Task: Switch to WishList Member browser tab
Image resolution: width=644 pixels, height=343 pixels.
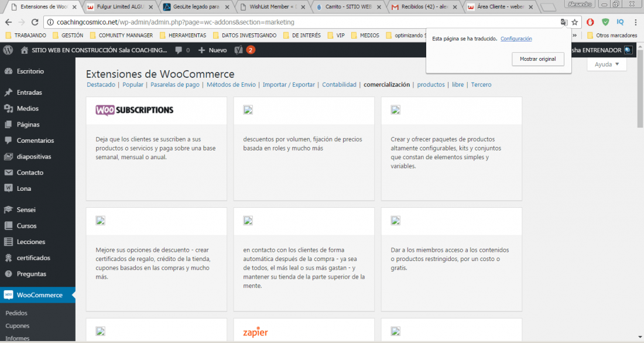Action: pyautogui.click(x=272, y=7)
